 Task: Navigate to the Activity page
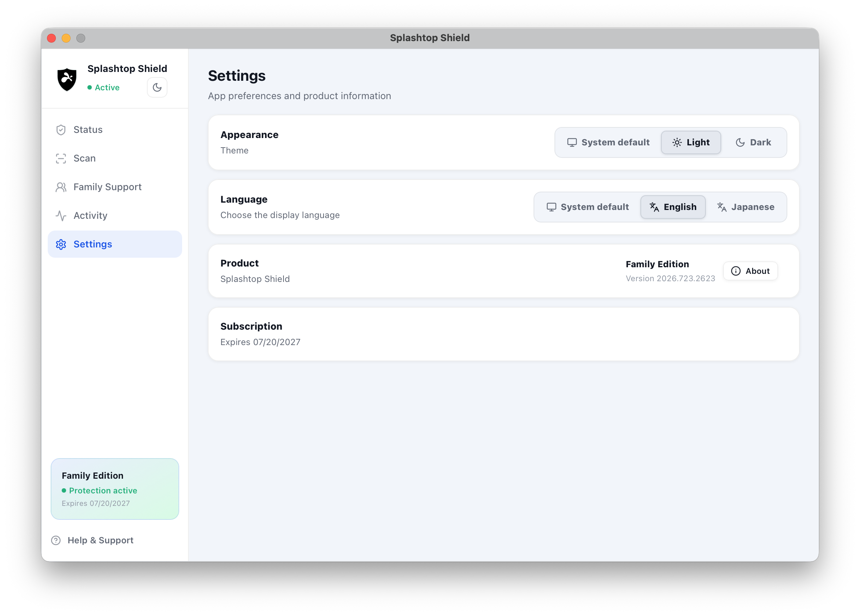pyautogui.click(x=115, y=216)
